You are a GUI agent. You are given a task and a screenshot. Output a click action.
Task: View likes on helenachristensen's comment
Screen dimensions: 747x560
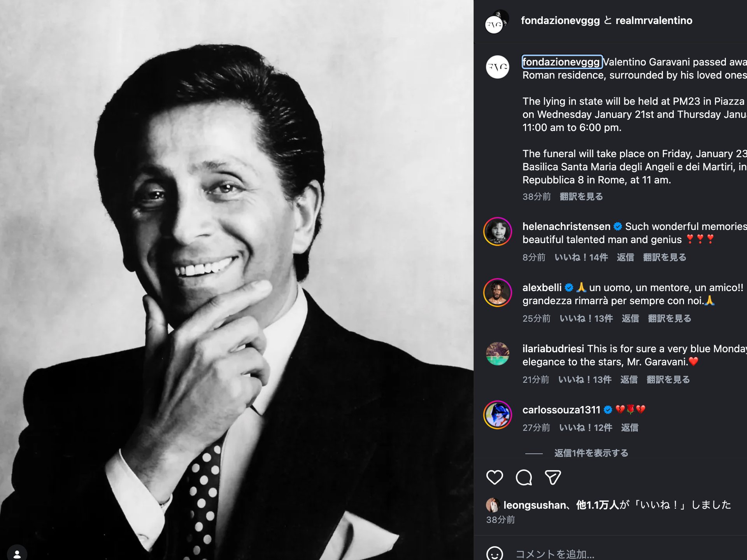coord(581,257)
